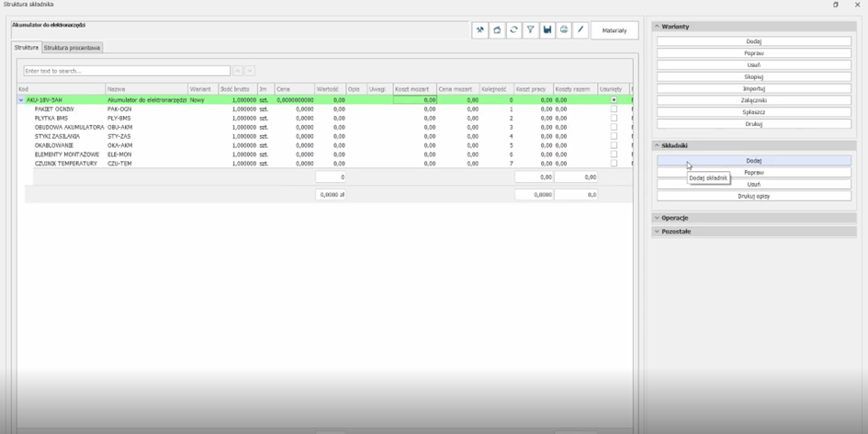Check Usunięty box in PAKIET OGNIW row
The width and height of the screenshot is (868, 434).
pos(614,108)
